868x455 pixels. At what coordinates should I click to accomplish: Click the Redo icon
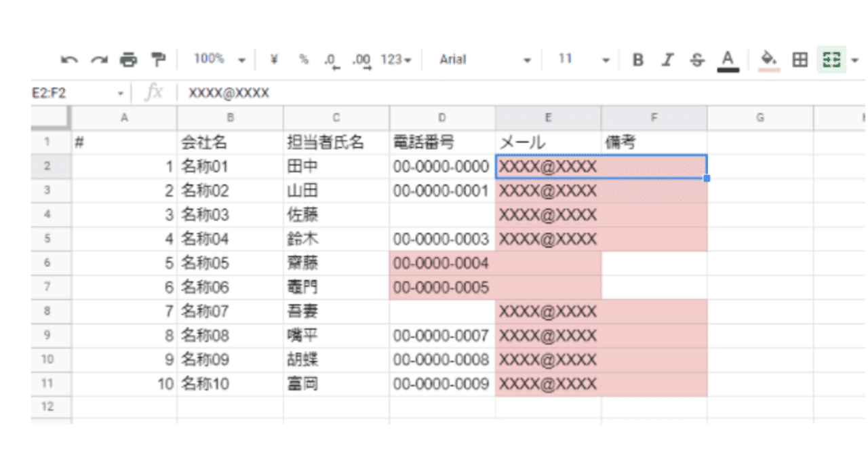(98, 59)
